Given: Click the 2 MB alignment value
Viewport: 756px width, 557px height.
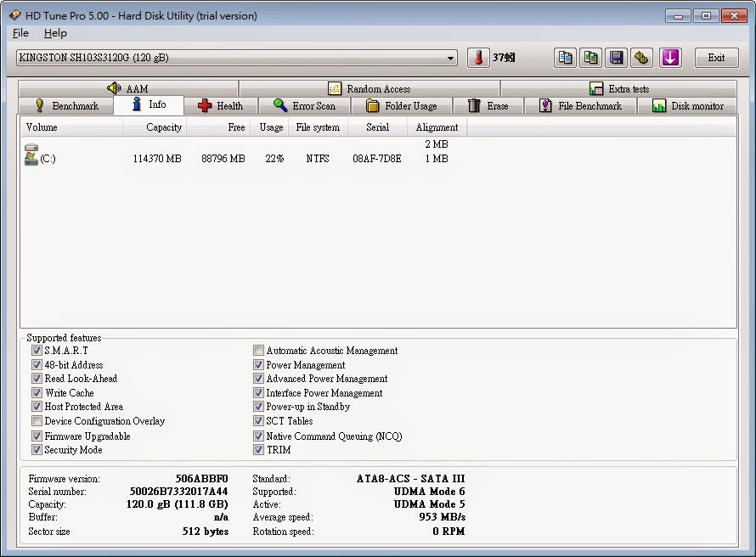Looking at the screenshot, I should [x=437, y=144].
